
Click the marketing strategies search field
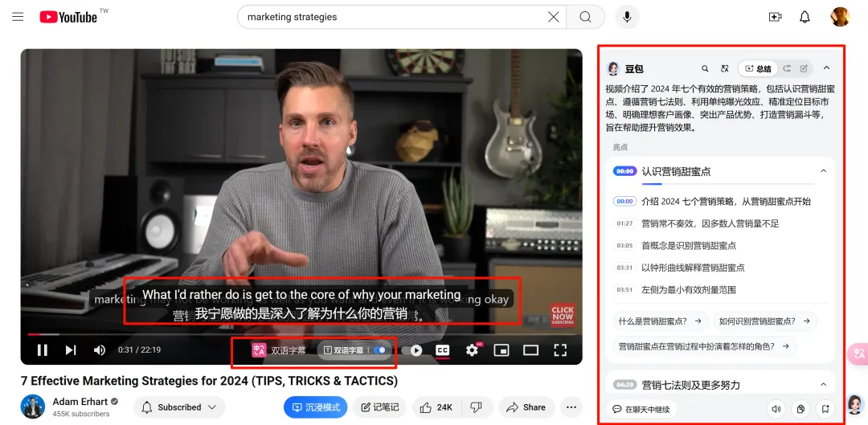point(394,17)
